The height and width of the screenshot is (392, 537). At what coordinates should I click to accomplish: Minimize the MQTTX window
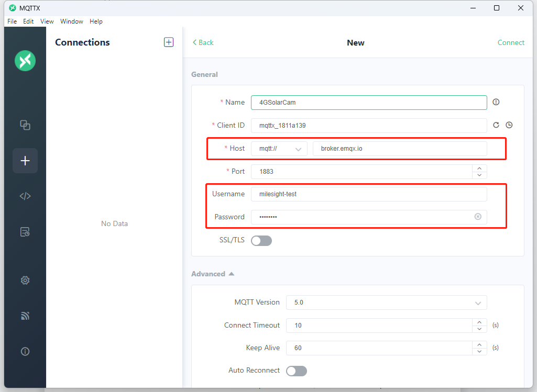(473, 8)
